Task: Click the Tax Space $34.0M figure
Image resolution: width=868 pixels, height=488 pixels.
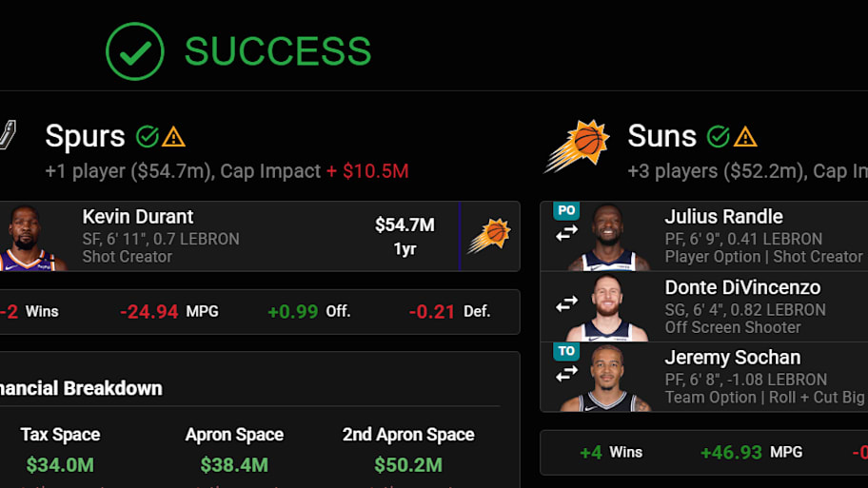Action: [x=60, y=465]
